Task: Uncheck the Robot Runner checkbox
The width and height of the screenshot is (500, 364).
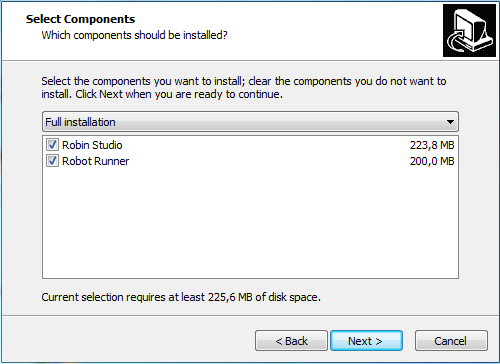Action: (x=52, y=161)
